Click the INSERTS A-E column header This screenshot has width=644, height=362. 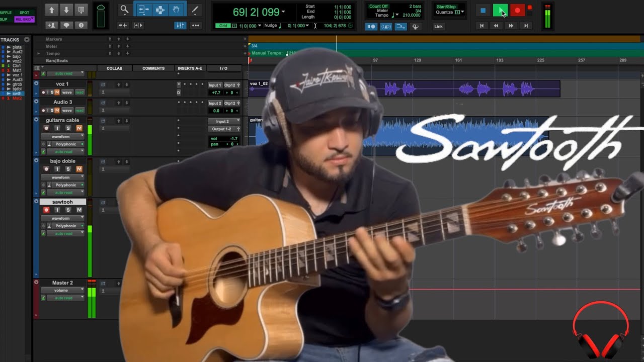coord(190,68)
